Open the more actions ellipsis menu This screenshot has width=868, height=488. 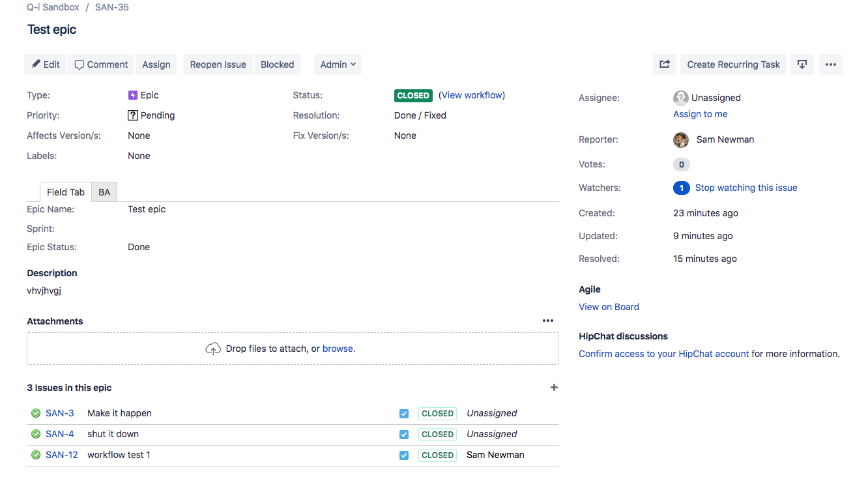(x=831, y=65)
